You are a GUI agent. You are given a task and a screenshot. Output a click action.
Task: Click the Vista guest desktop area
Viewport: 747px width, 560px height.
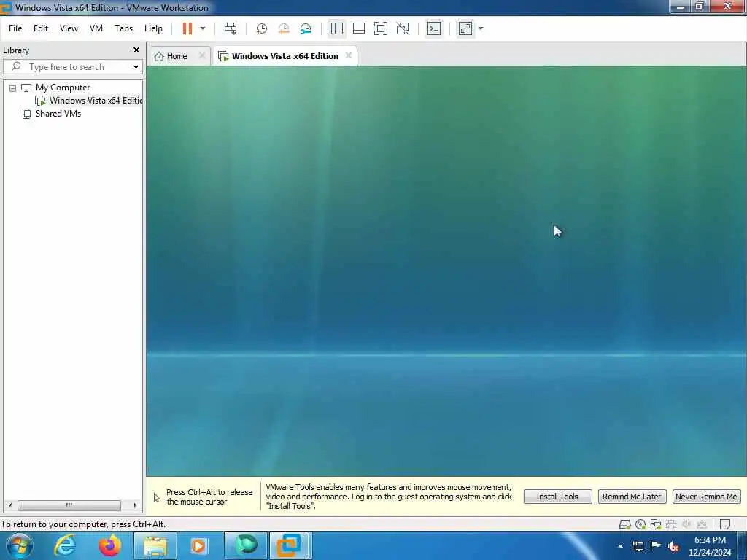tap(446, 271)
